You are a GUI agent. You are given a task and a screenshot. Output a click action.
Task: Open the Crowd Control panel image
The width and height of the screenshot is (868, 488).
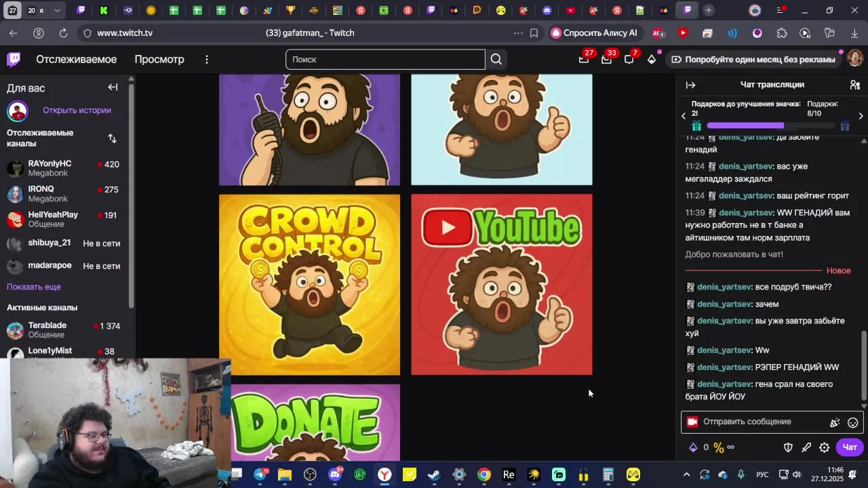(309, 285)
